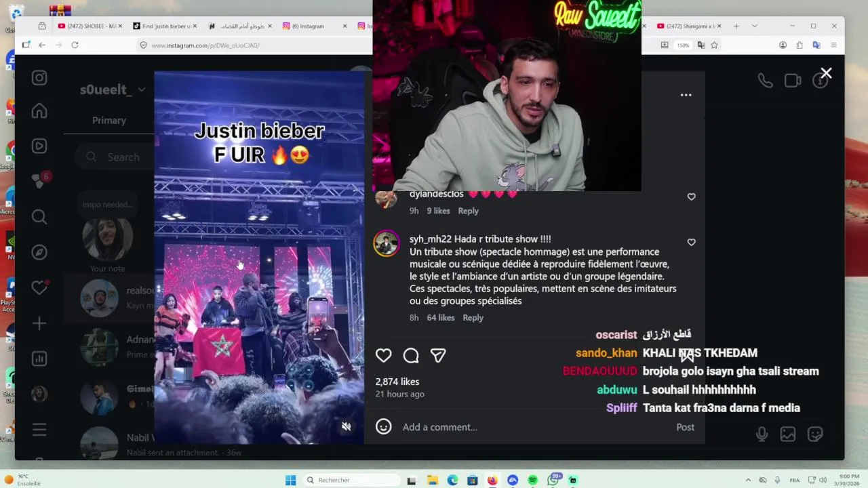
Task: Reply to dylandesclos's comment
Action: [x=468, y=211]
